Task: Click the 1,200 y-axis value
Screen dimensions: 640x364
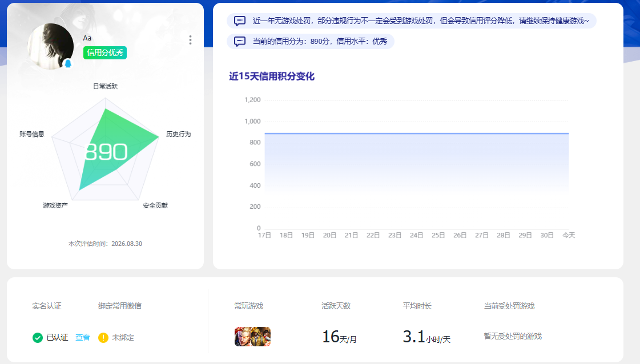Action: coord(253,100)
